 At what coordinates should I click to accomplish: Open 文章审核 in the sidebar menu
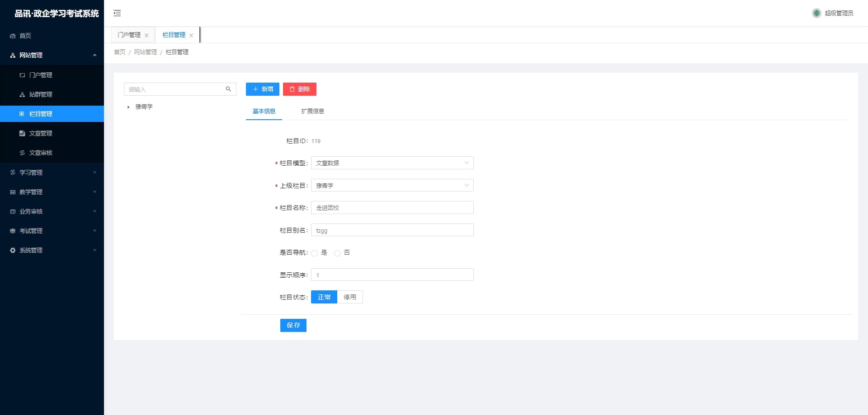click(52, 153)
